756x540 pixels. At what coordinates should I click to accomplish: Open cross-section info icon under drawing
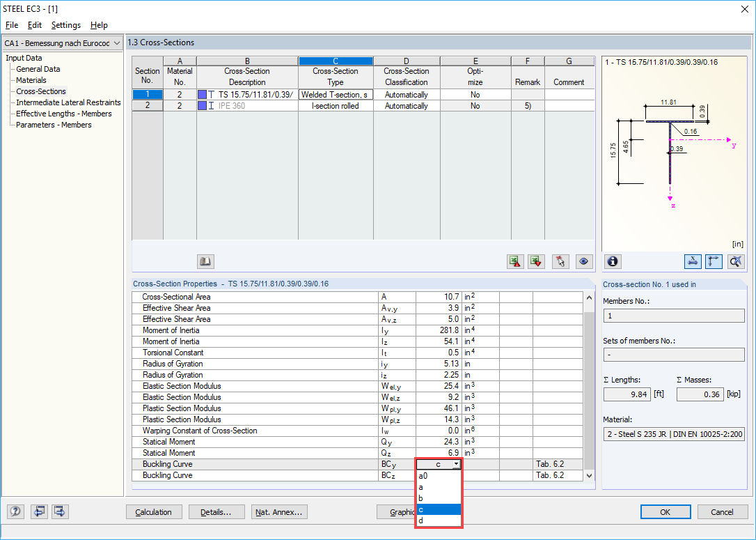tap(613, 261)
